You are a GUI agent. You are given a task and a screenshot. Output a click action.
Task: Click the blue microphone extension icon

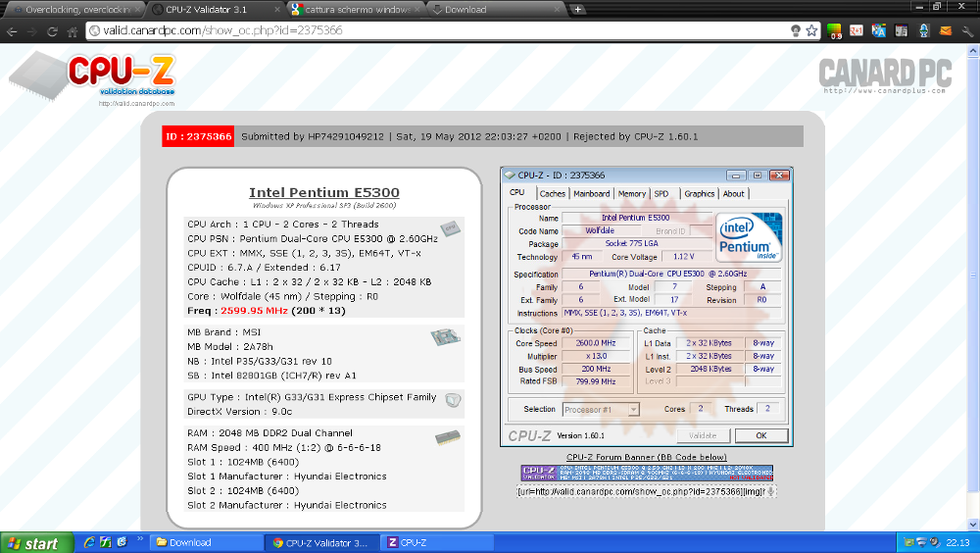click(x=924, y=30)
